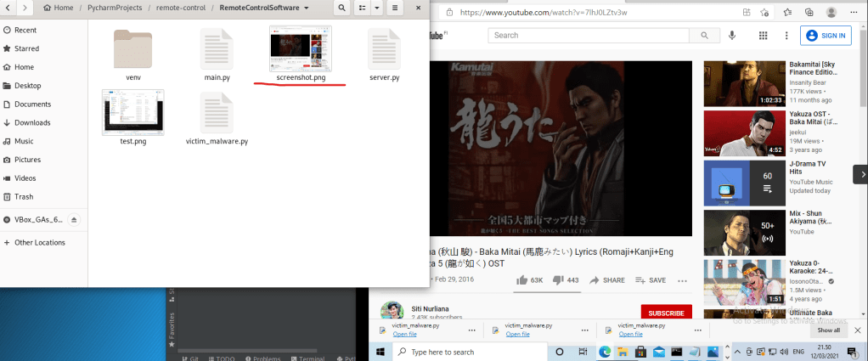The image size is (868, 361).
Task: Click YouTube voice search microphone icon
Action: (732, 36)
